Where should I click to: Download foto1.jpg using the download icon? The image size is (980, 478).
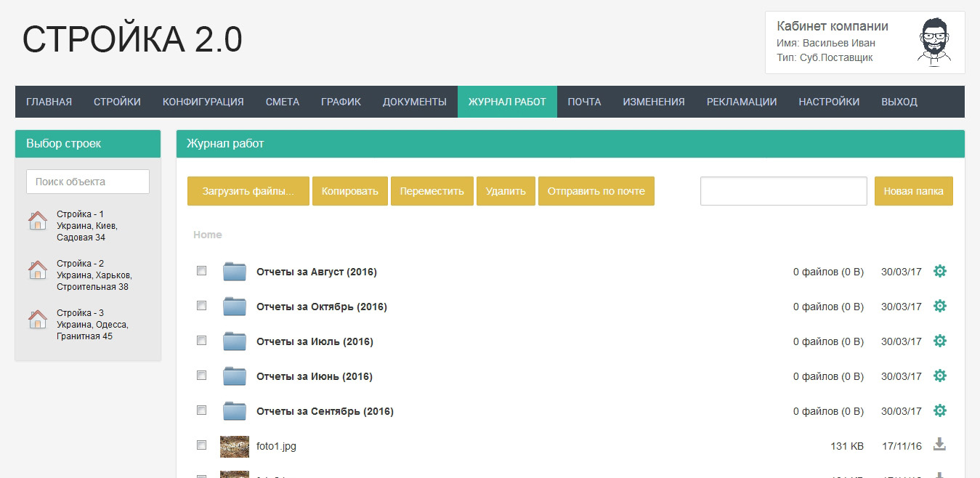click(939, 445)
